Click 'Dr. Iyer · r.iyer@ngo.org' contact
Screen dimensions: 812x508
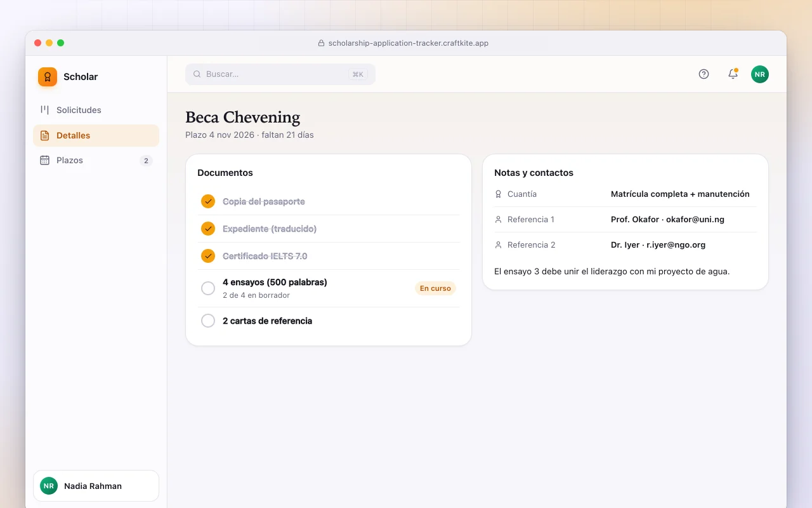[x=658, y=245]
